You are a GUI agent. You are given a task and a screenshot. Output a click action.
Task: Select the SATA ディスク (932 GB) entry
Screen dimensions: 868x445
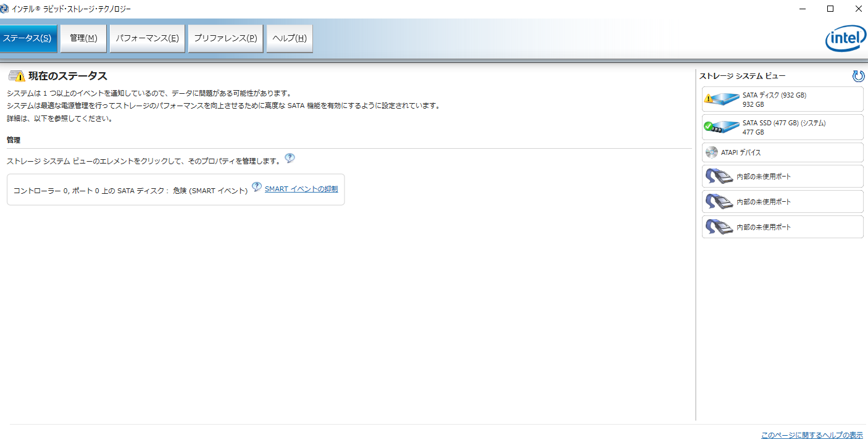pyautogui.click(x=774, y=95)
